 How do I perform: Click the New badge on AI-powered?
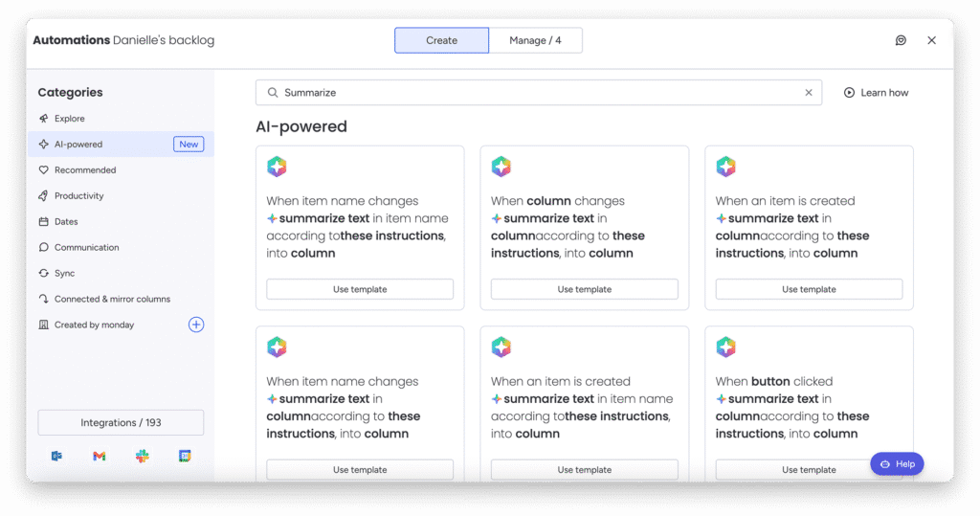(189, 144)
